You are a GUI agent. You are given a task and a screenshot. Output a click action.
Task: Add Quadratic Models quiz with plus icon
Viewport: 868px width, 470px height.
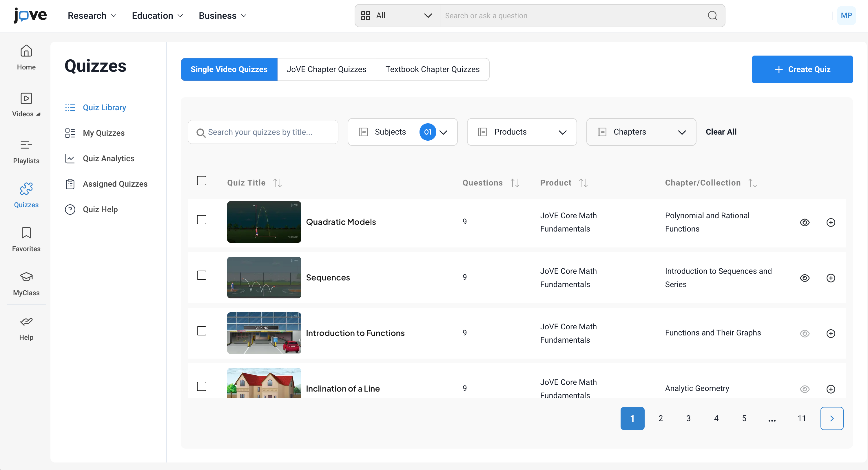[831, 222]
